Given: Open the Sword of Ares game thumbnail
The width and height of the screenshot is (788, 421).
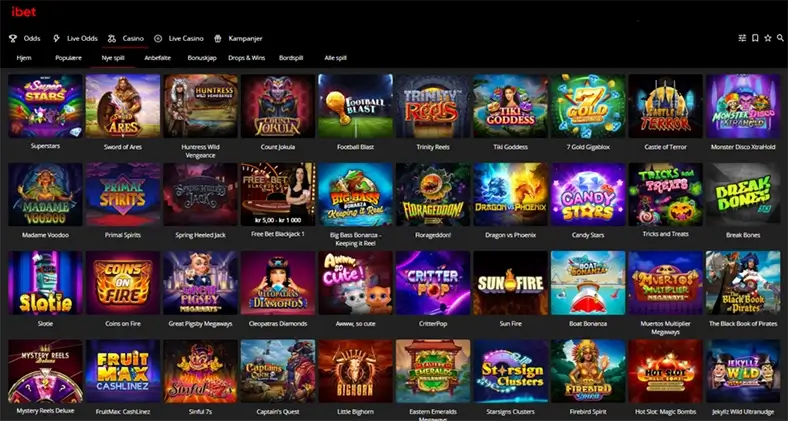Looking at the screenshot, I should click(x=123, y=106).
